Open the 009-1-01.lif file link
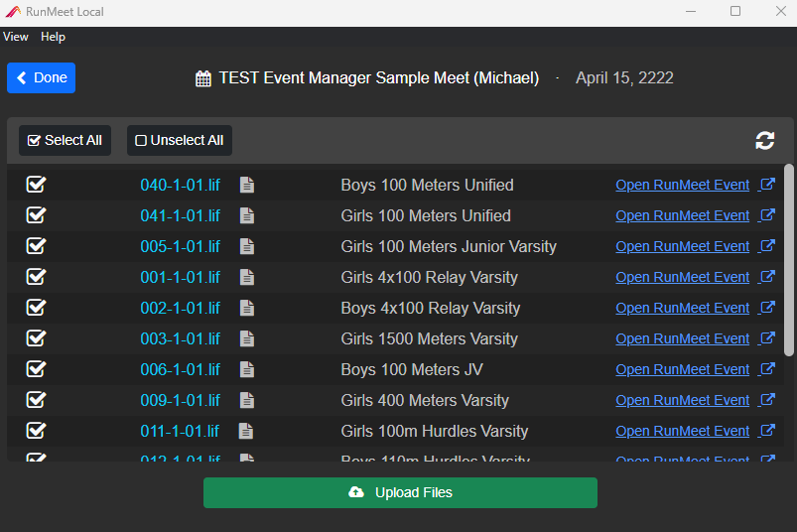Screen dimensions: 797x532 coord(180,400)
